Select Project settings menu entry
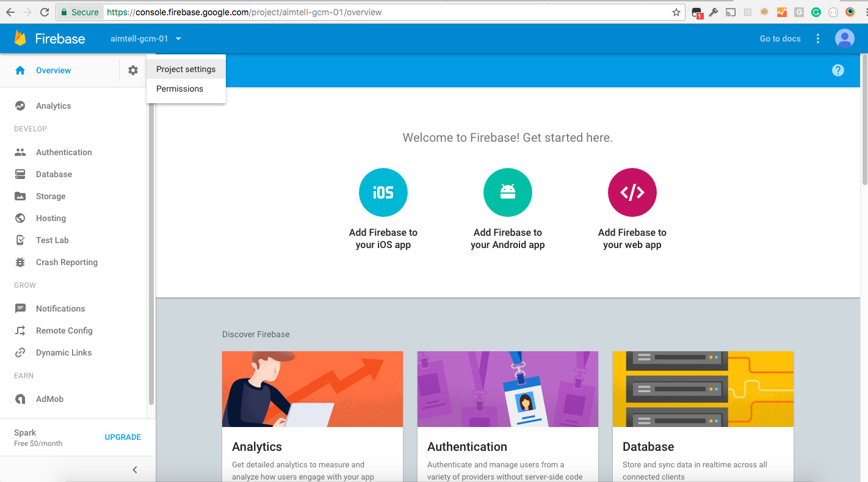The width and height of the screenshot is (868, 482). pos(186,69)
